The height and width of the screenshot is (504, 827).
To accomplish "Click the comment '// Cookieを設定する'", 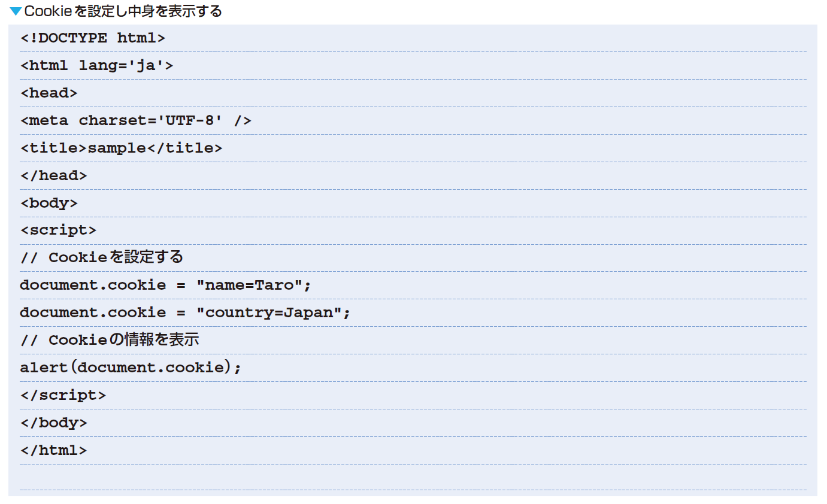I will [x=102, y=258].
